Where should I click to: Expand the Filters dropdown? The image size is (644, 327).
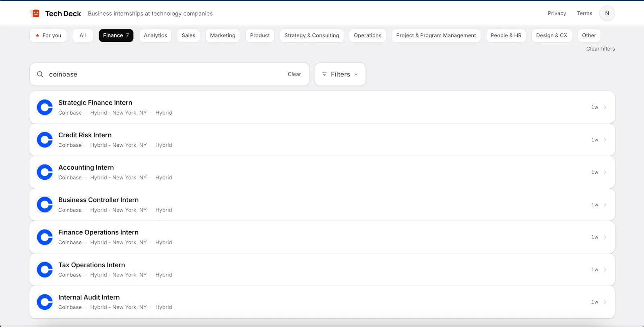pyautogui.click(x=340, y=74)
